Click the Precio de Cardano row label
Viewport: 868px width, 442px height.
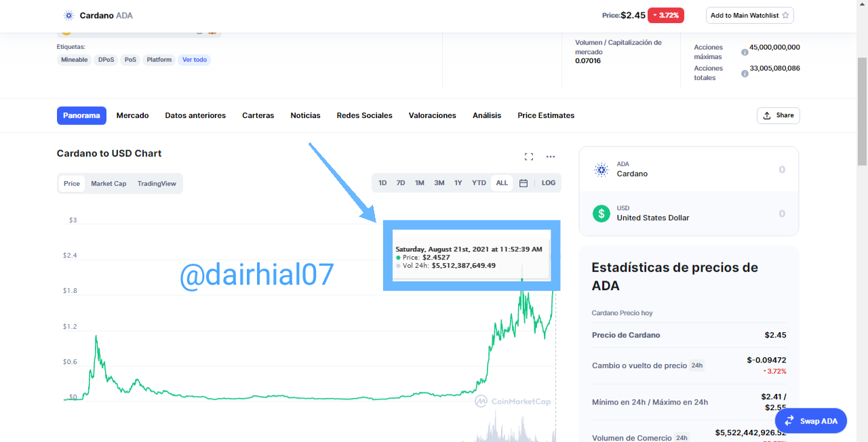[x=626, y=335]
